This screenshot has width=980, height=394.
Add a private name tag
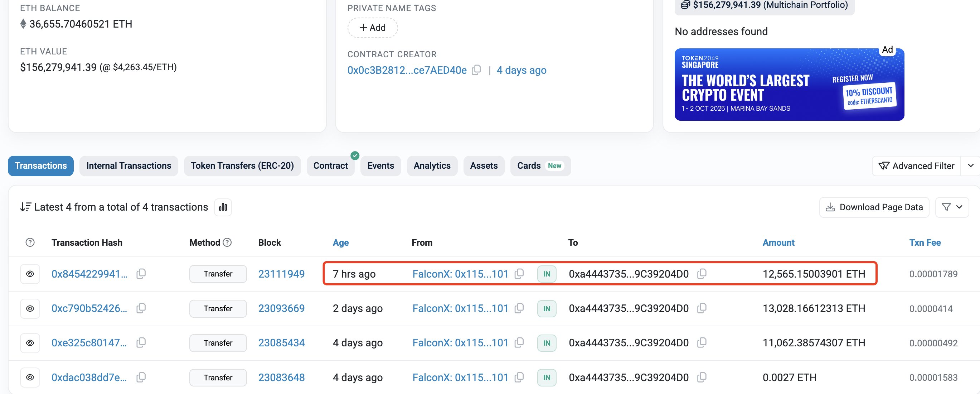[x=373, y=28]
